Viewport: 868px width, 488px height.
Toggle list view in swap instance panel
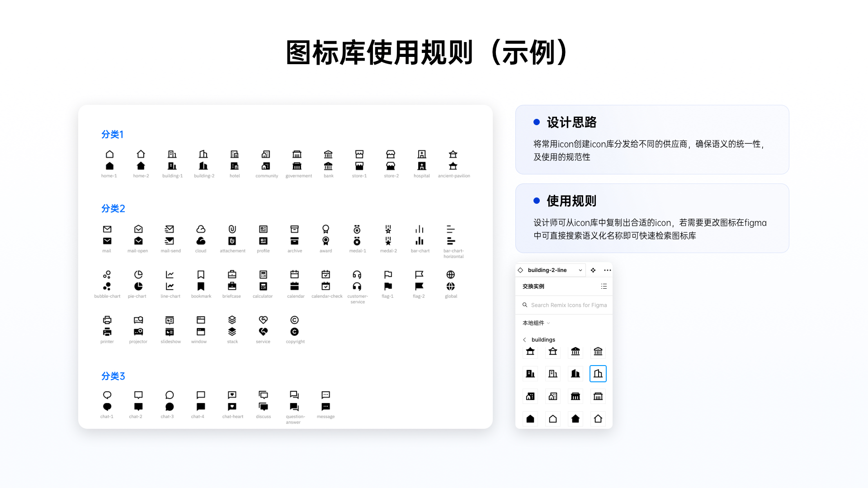pos(604,286)
